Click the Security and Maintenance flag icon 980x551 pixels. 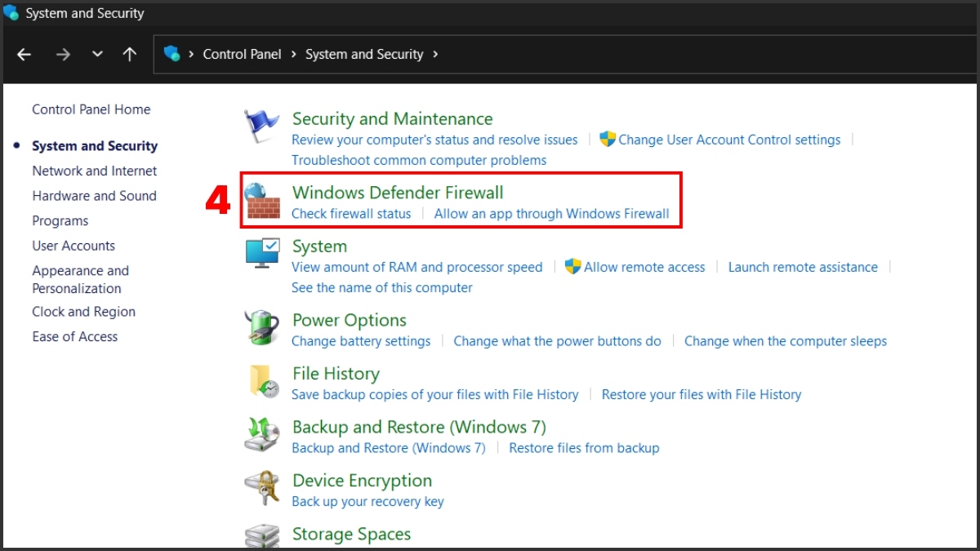coord(261,127)
